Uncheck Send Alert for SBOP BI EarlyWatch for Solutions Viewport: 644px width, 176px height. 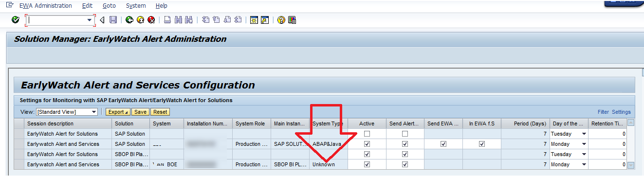click(x=405, y=154)
